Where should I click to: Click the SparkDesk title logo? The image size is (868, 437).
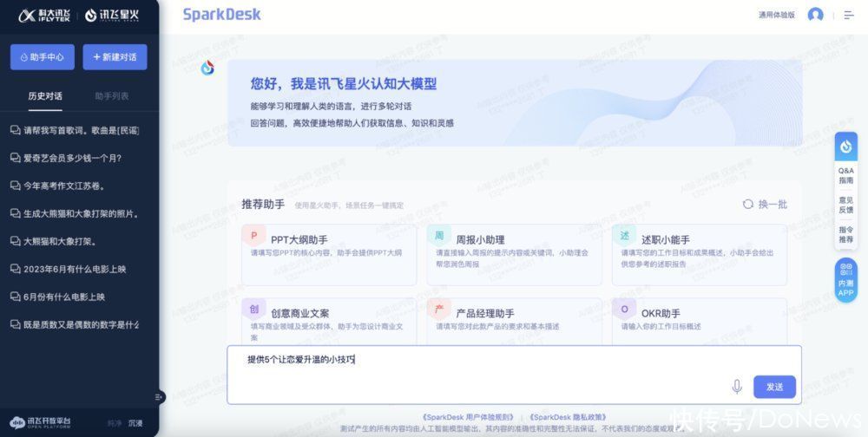click(221, 15)
